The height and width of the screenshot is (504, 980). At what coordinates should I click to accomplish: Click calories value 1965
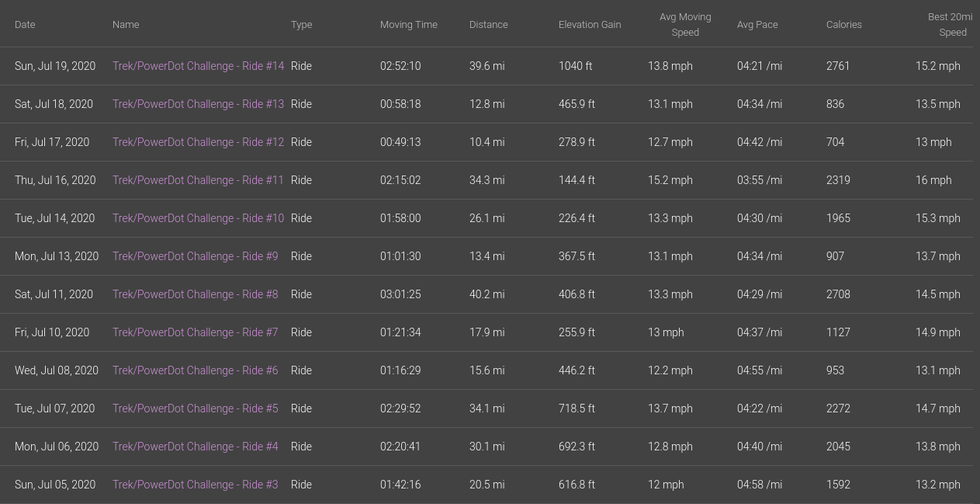tap(838, 218)
